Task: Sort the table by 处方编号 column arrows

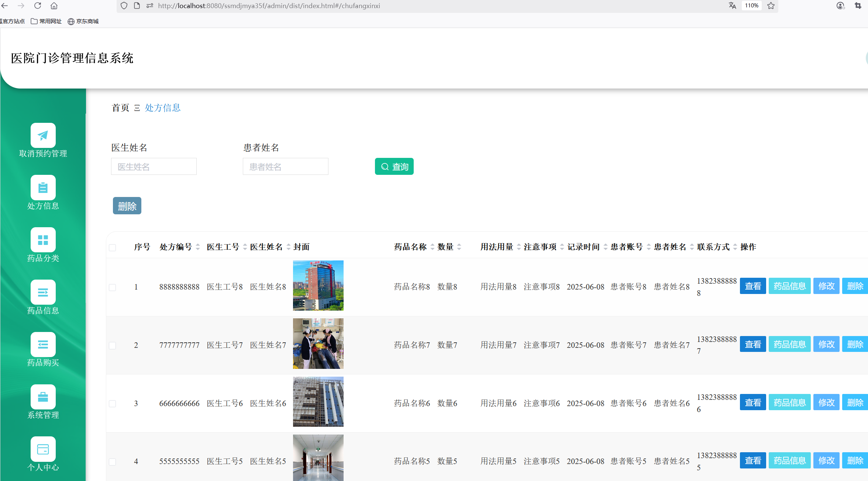Action: tap(198, 247)
